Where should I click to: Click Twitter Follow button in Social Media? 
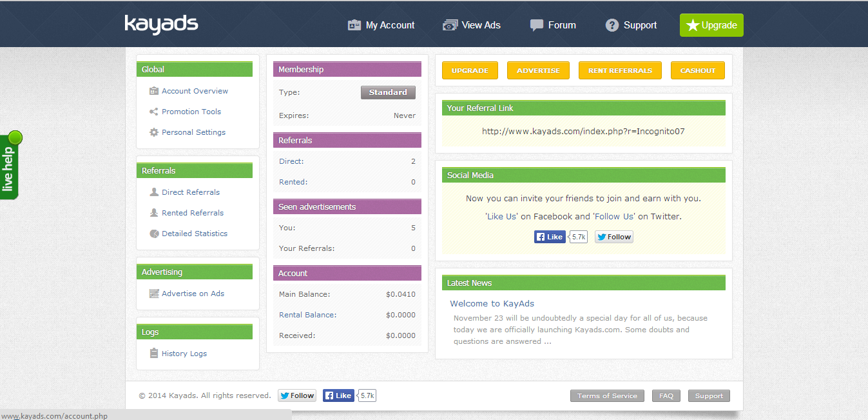tap(614, 237)
